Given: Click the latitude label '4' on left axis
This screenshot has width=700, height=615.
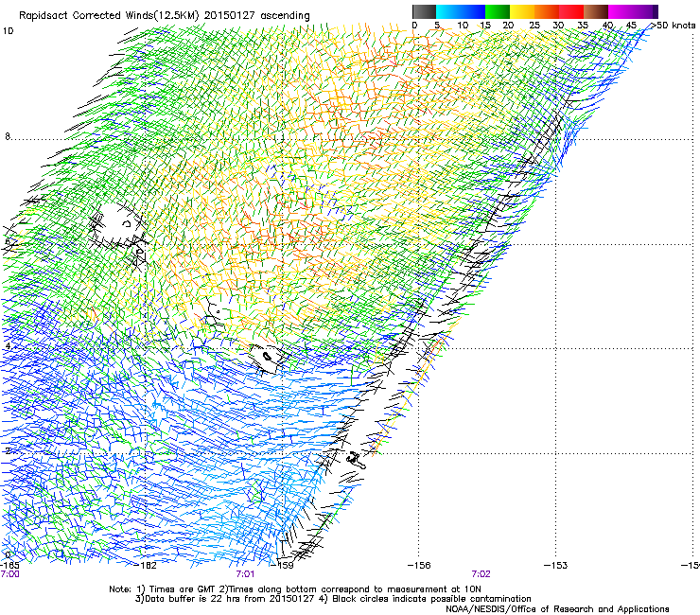Looking at the screenshot, I should tap(8, 346).
